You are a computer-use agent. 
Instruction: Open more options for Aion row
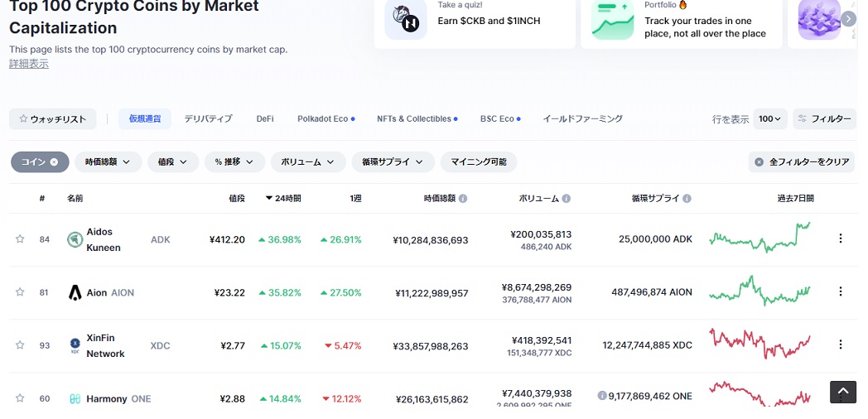841,291
